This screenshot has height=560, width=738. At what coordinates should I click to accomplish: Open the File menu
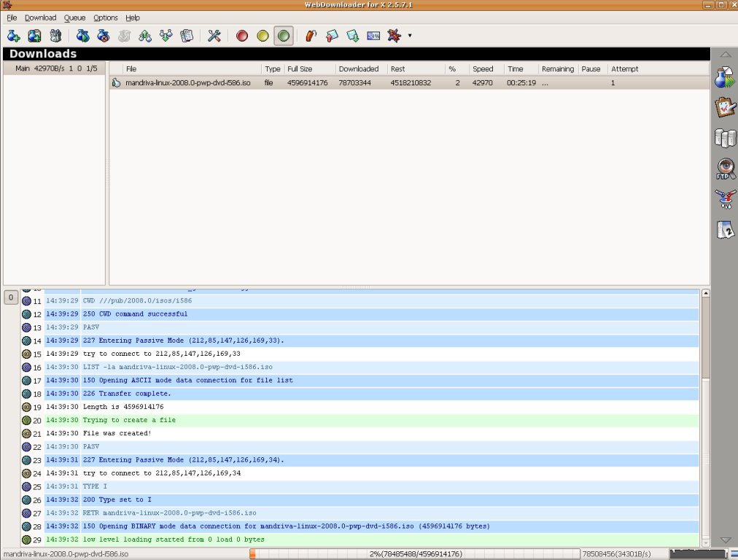pyautogui.click(x=12, y=18)
